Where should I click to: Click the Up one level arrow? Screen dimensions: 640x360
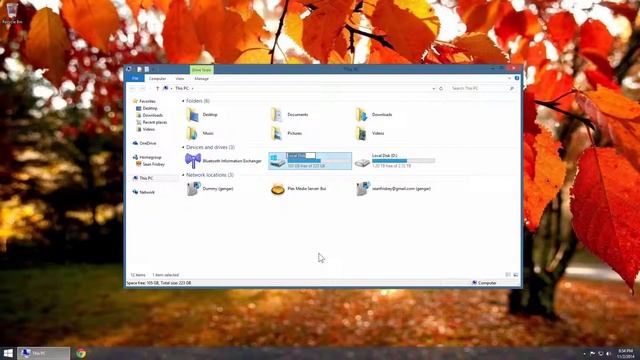pos(158,88)
